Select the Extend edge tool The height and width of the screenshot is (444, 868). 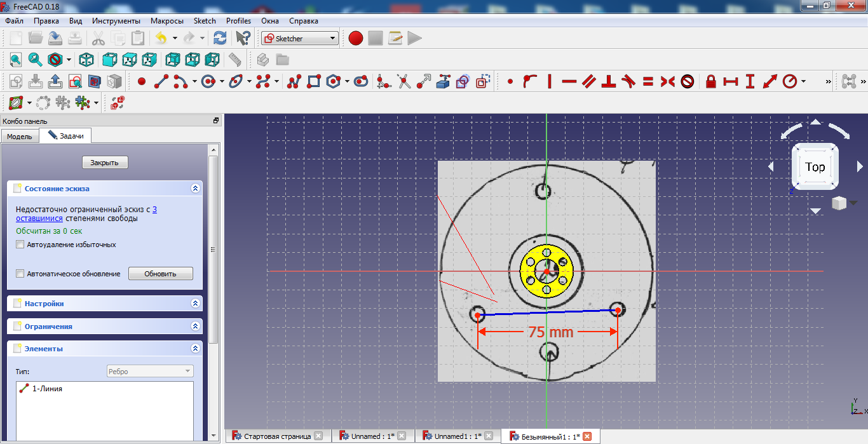(x=423, y=81)
